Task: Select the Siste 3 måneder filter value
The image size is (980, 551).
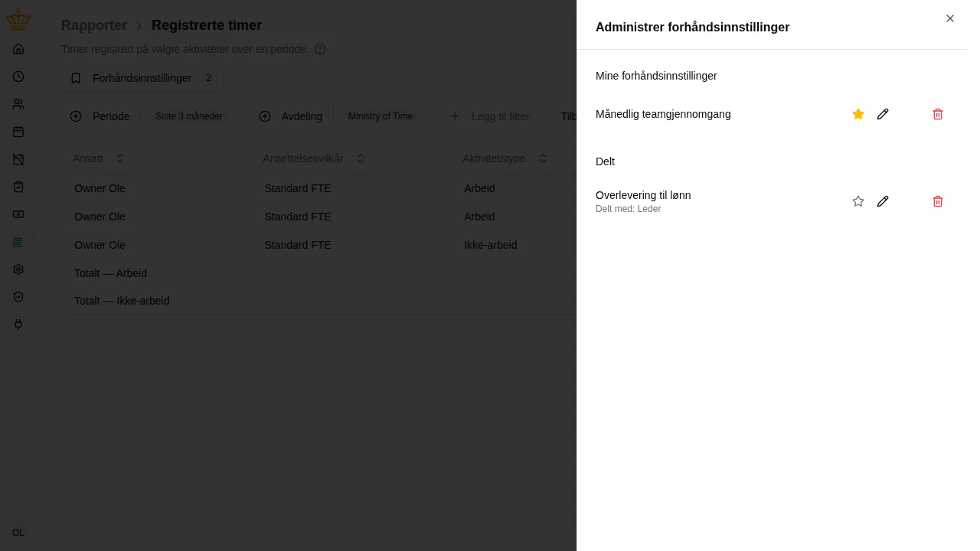Action: point(189,116)
